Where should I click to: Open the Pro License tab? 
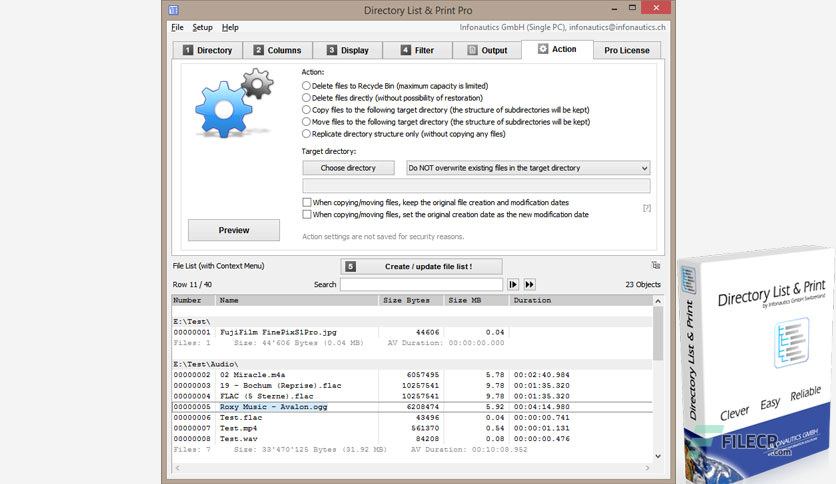coord(627,50)
